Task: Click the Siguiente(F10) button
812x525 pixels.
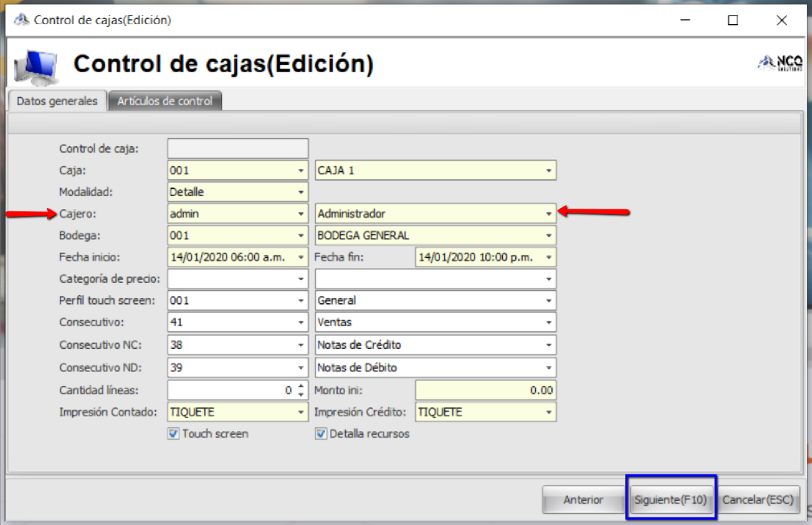Action: coord(671,499)
